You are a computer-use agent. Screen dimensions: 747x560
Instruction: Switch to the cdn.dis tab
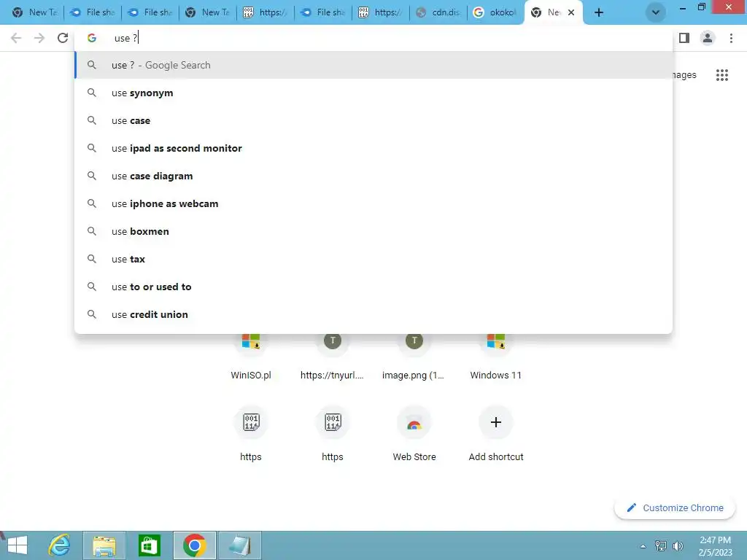click(438, 12)
